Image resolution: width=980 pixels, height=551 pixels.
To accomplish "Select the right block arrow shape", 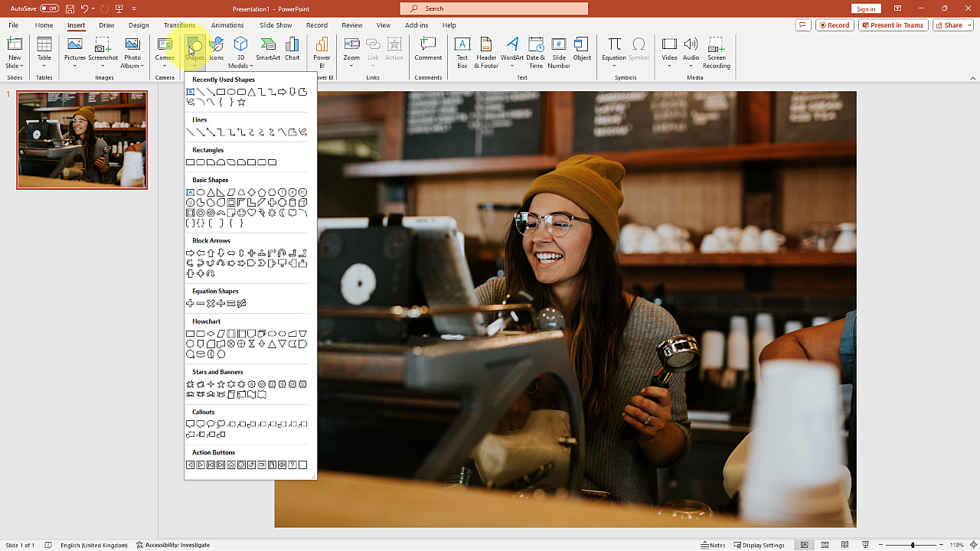I will click(190, 253).
